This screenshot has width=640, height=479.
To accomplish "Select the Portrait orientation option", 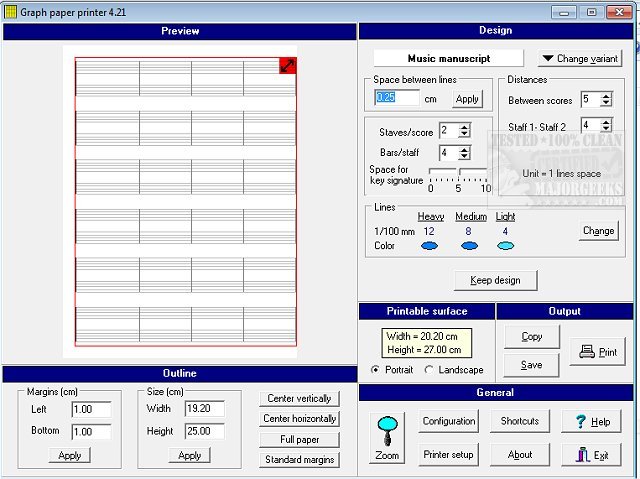I will [x=375, y=370].
